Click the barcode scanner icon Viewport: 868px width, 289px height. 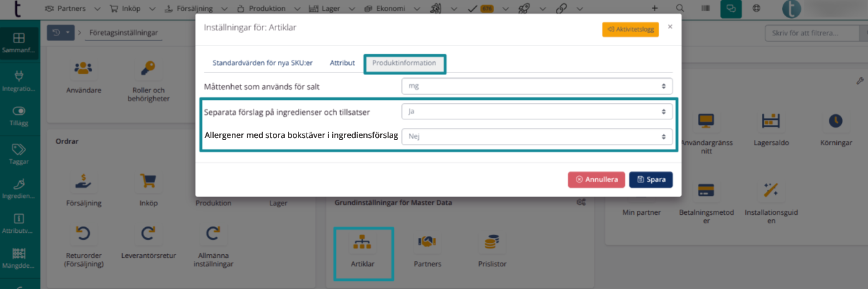point(705,9)
